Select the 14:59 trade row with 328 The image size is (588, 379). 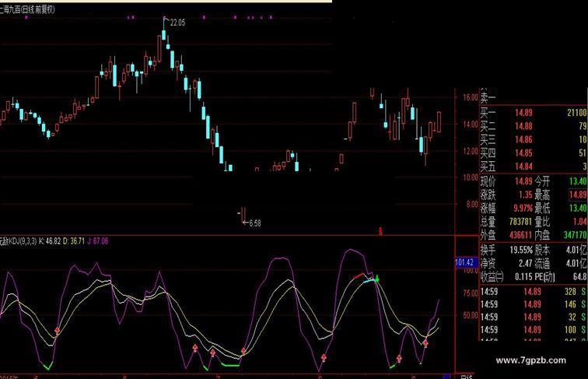pos(534,292)
